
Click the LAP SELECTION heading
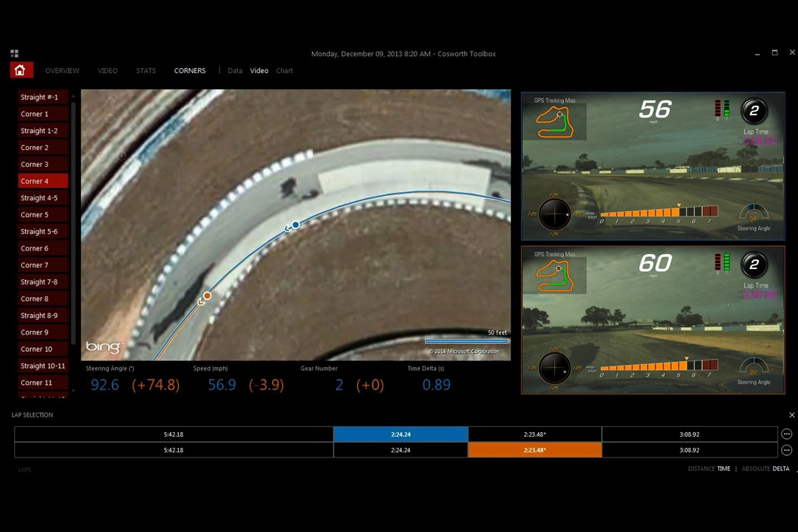(32, 415)
